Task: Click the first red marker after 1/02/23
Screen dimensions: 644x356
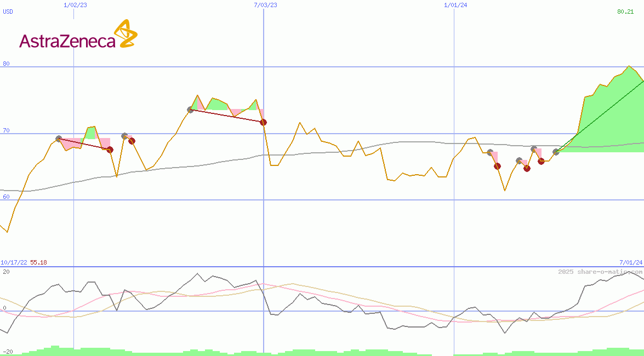Action: (110, 150)
